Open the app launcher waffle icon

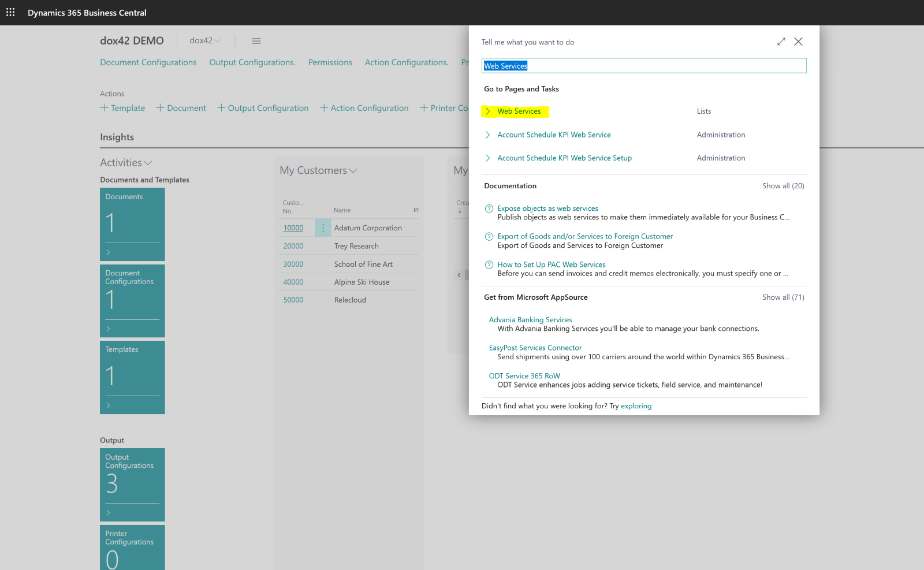point(10,12)
